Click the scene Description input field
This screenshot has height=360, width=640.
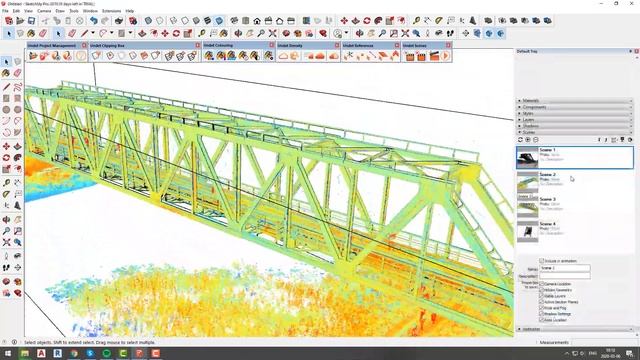click(565, 276)
